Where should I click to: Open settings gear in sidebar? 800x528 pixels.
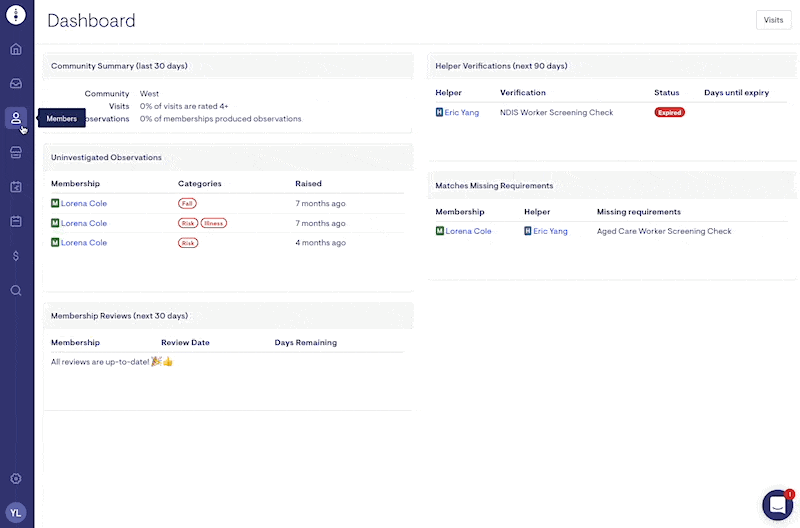tap(16, 479)
